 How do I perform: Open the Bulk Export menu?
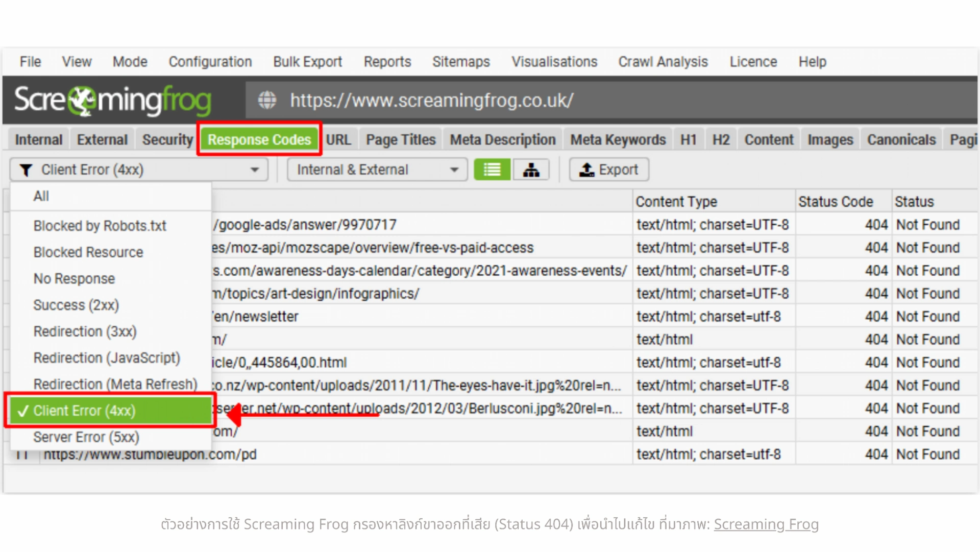coord(307,62)
